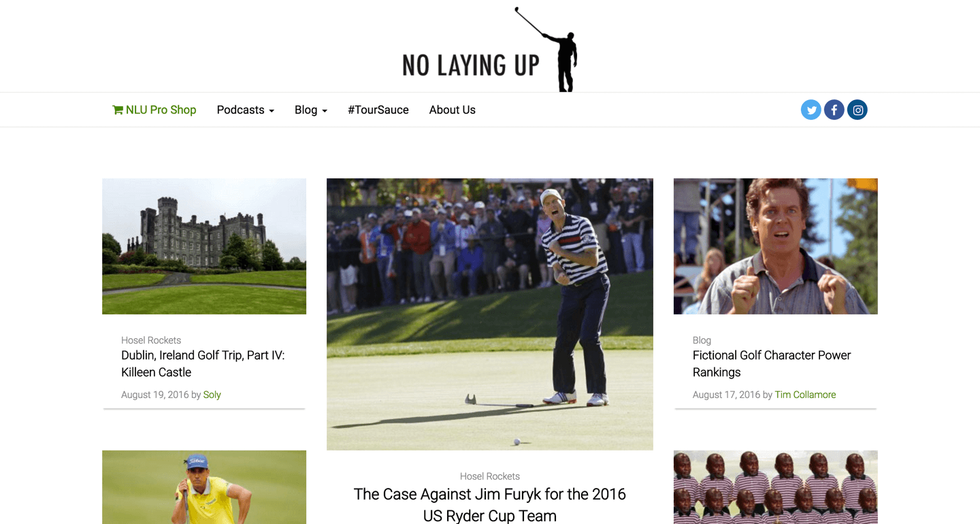This screenshot has width=980, height=524.
Task: Open the Facebook social icon
Action: pyautogui.click(x=834, y=110)
